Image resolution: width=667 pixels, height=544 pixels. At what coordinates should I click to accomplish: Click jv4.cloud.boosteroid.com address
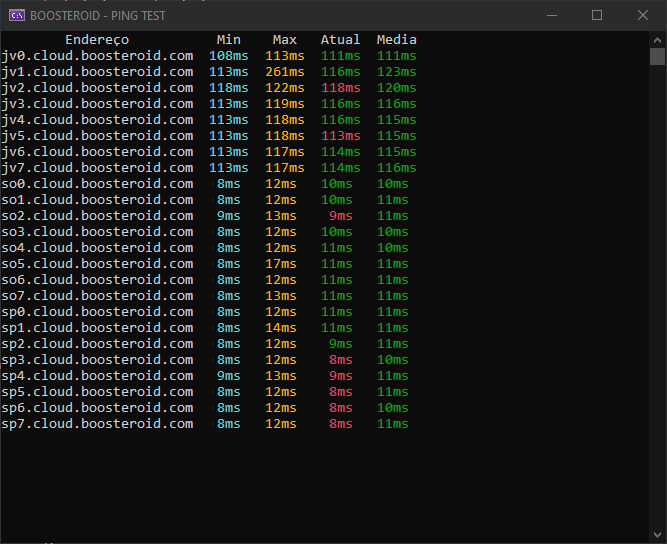(x=97, y=120)
